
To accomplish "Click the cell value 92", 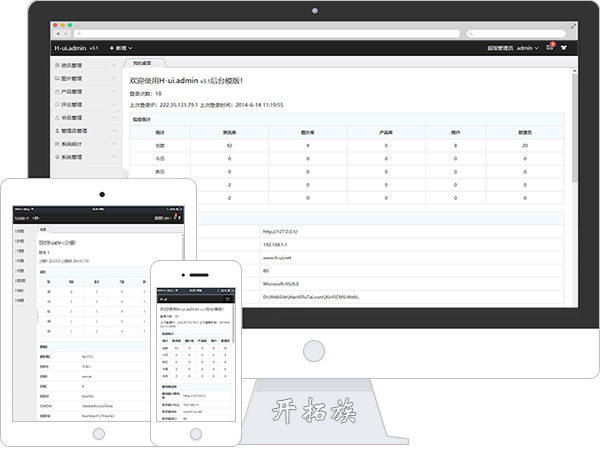I will tap(229, 146).
